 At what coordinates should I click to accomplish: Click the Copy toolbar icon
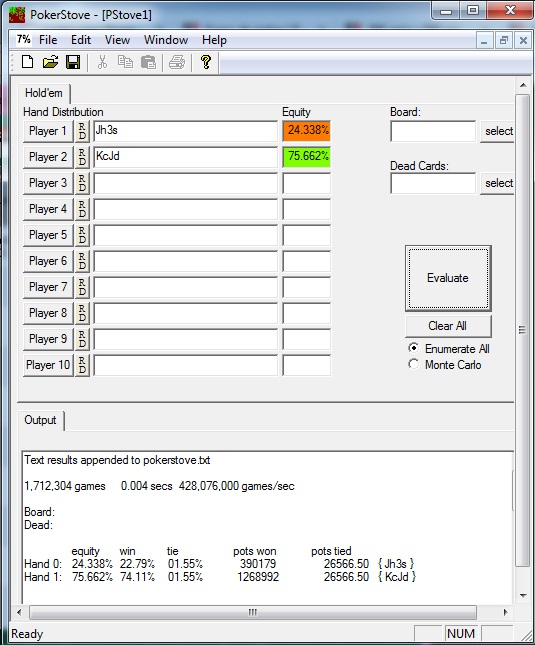click(125, 62)
